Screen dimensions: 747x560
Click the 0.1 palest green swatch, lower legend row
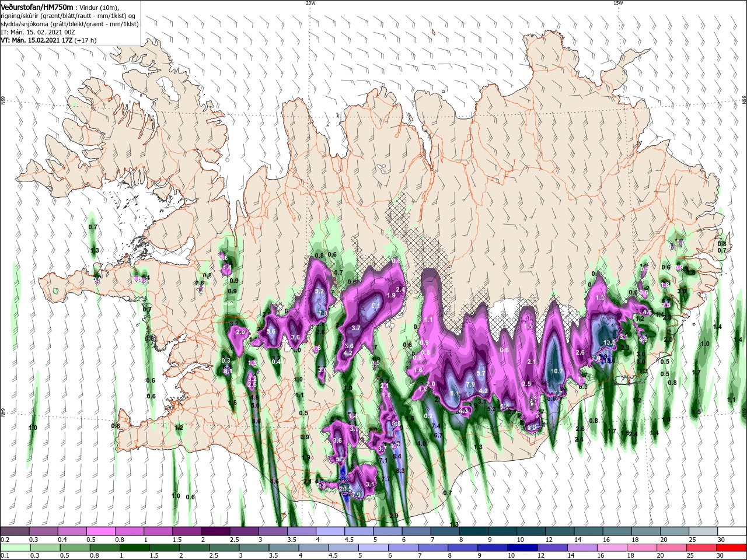click(x=15, y=548)
